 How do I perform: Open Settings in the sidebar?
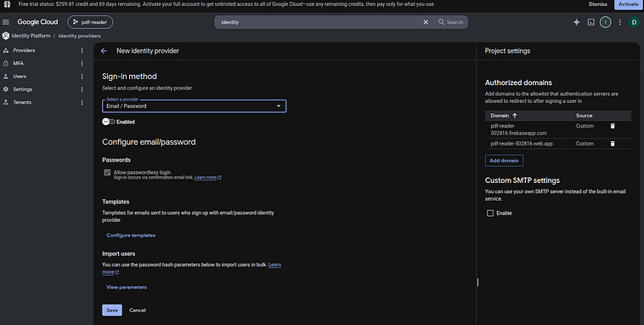[x=23, y=89]
